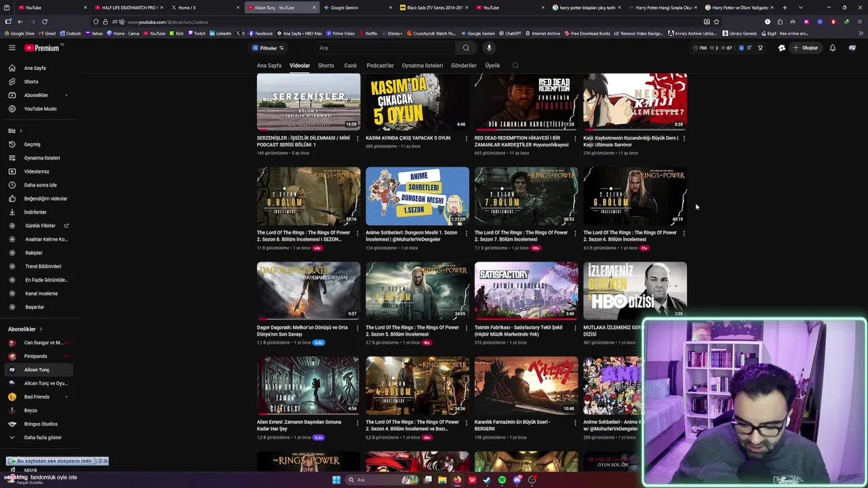The height and width of the screenshot is (488, 868).
Task: Open options for Alien Evreni video
Action: pyautogui.click(x=357, y=423)
